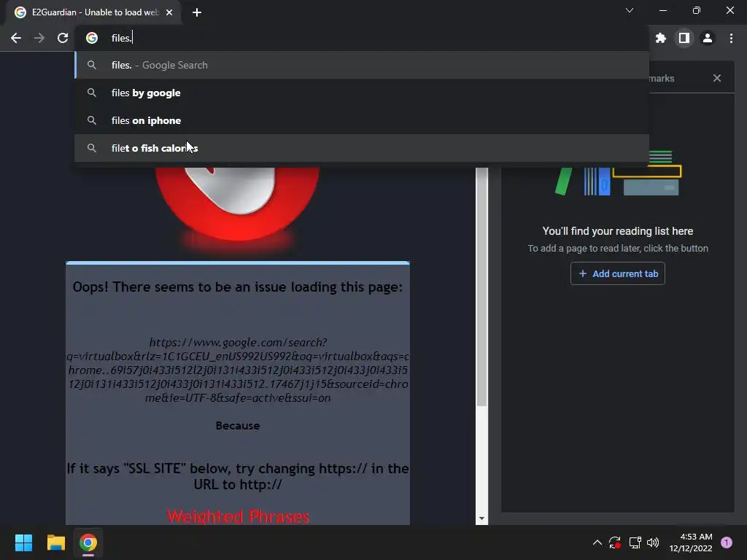Open the volume speaker tray icon
Viewport: 747px width, 560px height.
[x=653, y=542]
